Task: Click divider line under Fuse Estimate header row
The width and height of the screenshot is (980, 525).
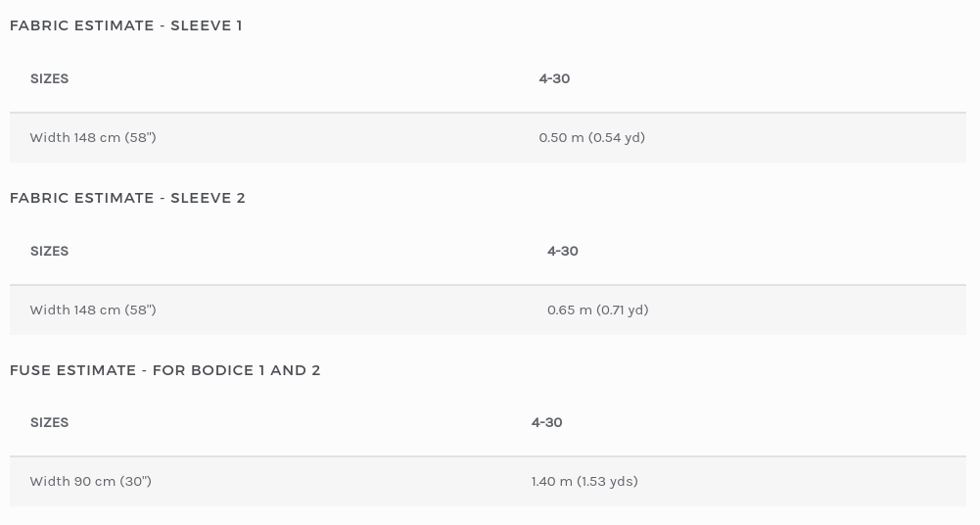Action: tap(488, 456)
